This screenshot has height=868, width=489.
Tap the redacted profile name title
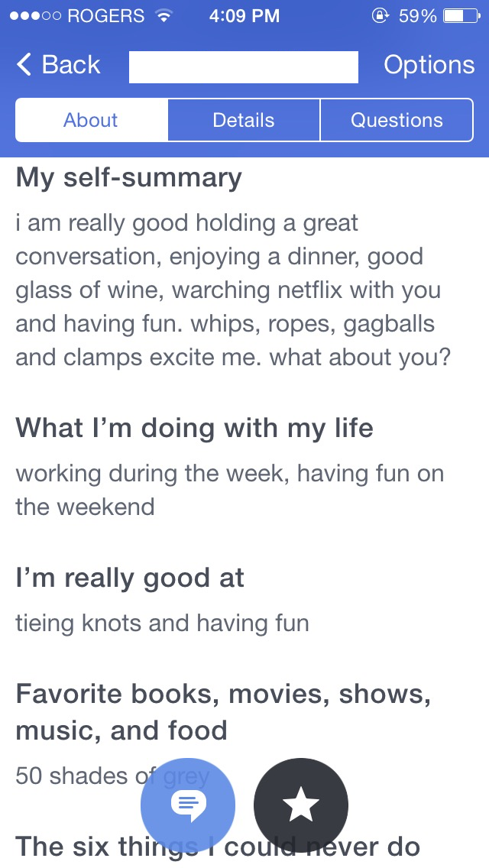(x=244, y=66)
